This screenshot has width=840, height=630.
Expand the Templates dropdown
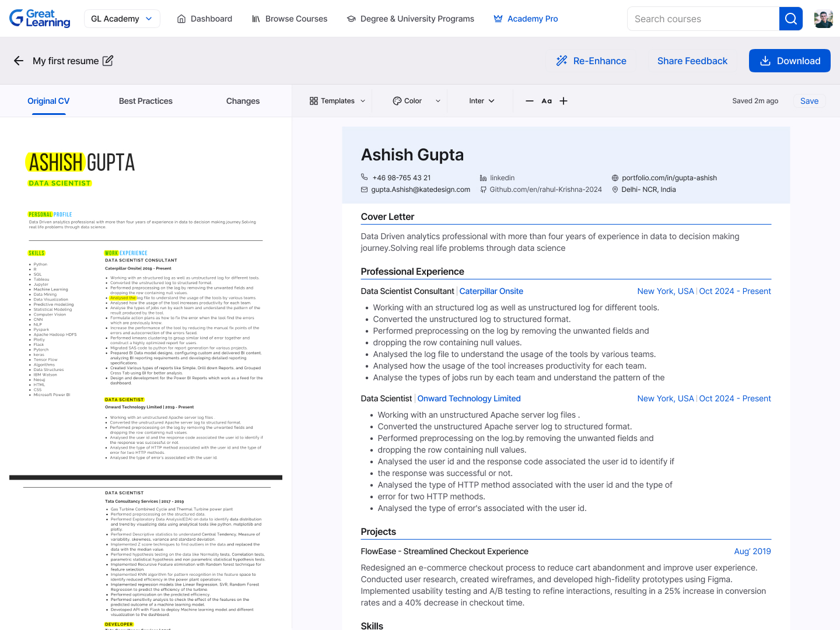338,101
